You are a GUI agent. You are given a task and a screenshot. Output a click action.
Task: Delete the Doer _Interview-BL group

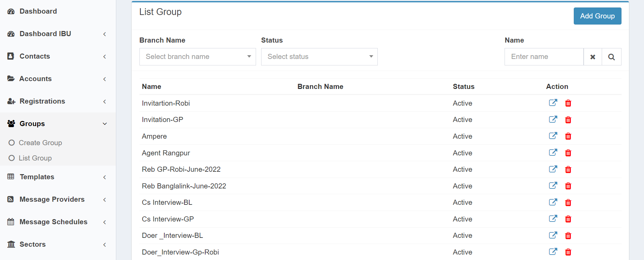click(x=568, y=236)
